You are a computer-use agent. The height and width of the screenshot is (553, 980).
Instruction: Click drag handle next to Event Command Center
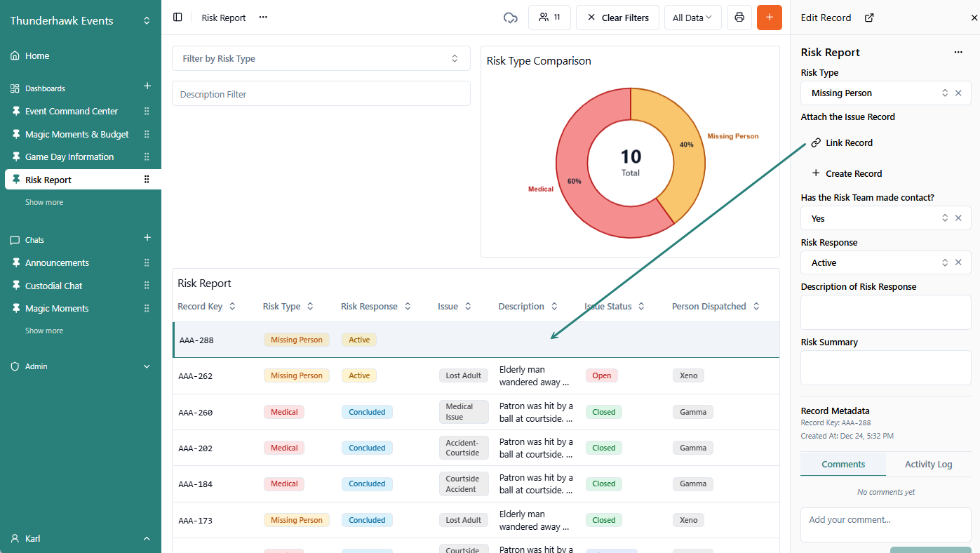(x=147, y=112)
